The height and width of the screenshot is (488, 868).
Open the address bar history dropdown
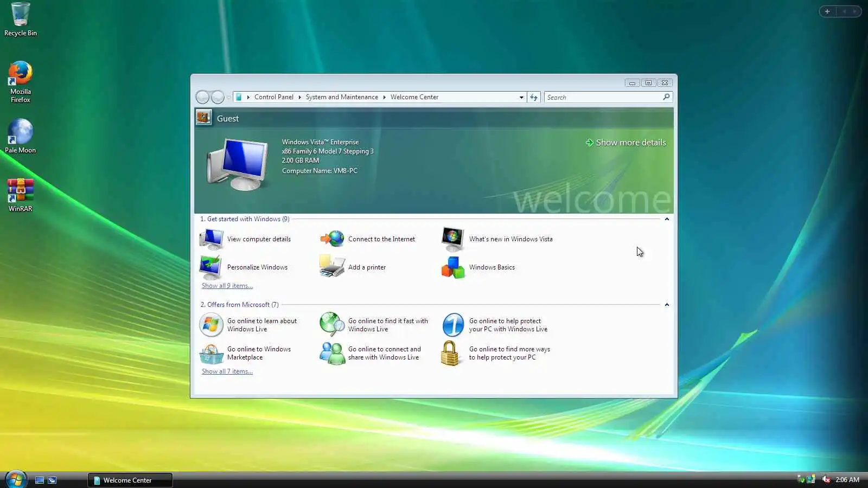521,97
